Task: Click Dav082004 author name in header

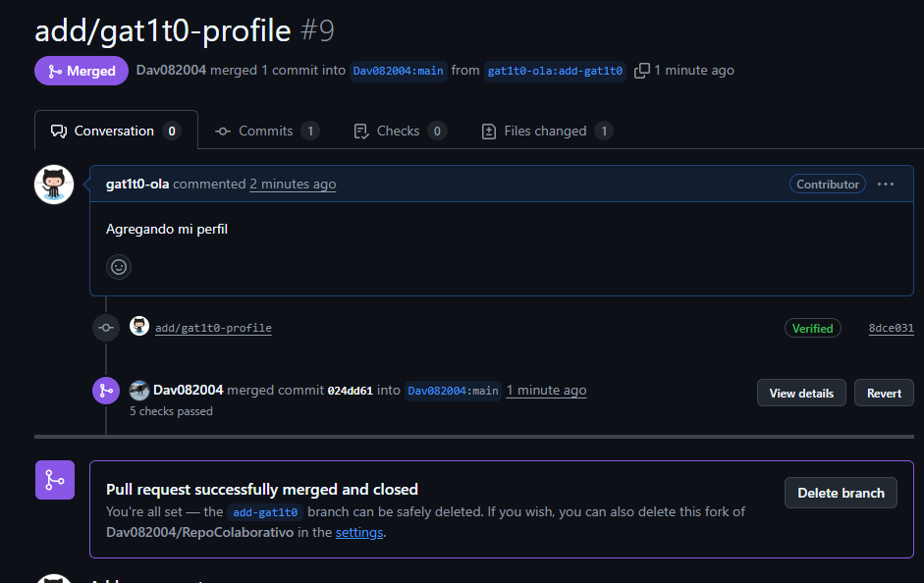Action: 171,70
